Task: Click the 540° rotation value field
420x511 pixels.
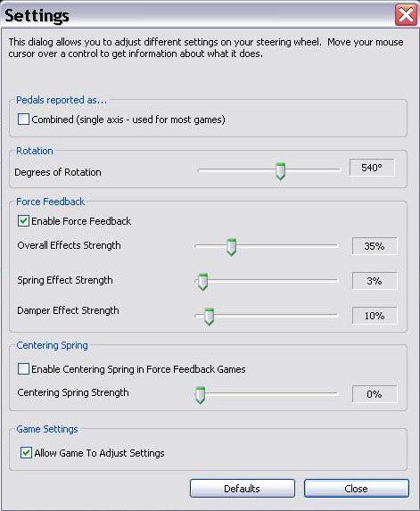Action: [x=372, y=168]
